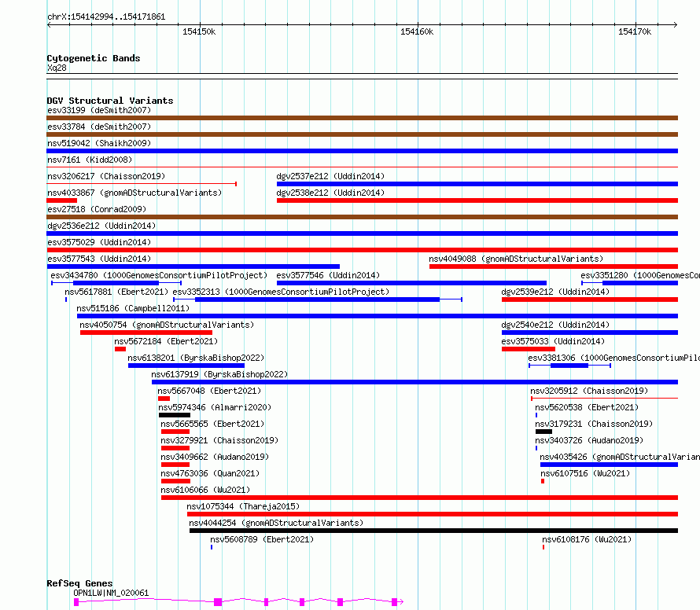
Task: Open the nsv4035426 gnomAD variant label
Action: [620, 457]
